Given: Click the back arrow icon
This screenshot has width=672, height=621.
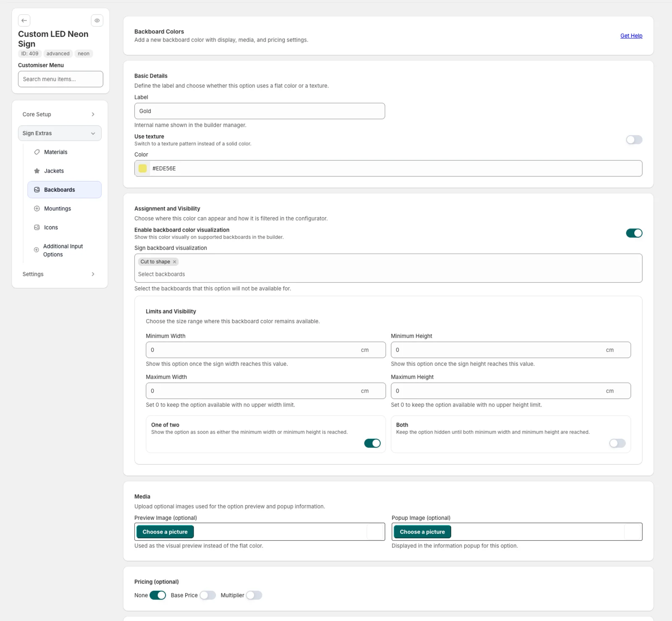Looking at the screenshot, I should click(24, 21).
